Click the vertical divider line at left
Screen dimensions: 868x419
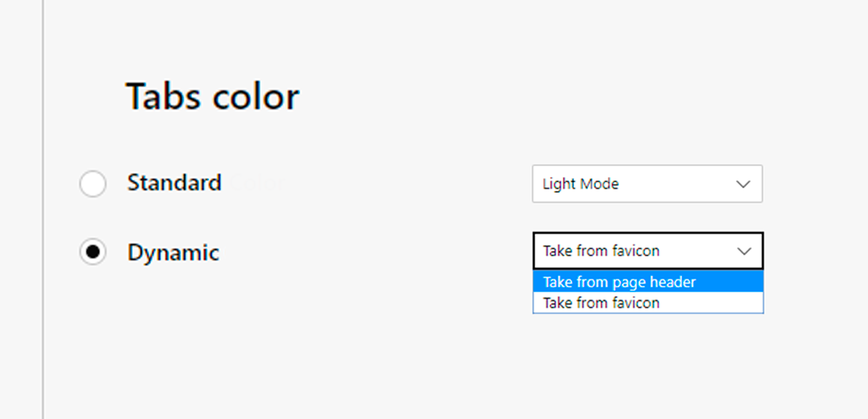pos(43,209)
